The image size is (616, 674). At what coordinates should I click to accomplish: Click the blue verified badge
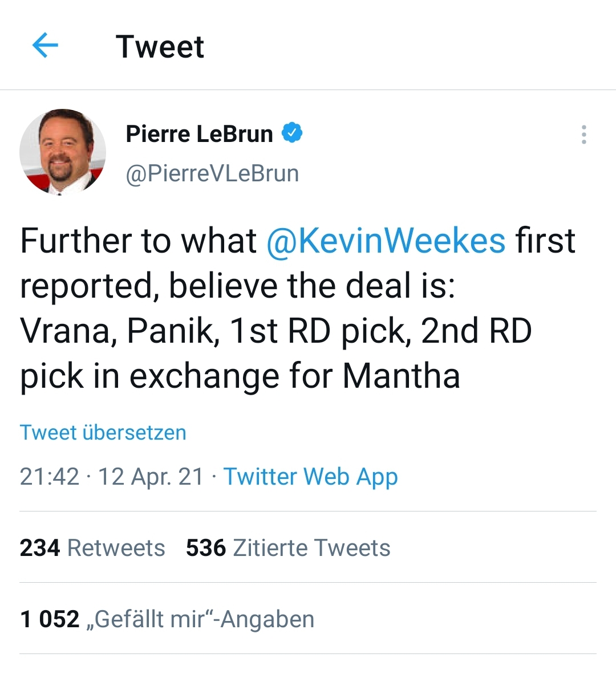[293, 133]
